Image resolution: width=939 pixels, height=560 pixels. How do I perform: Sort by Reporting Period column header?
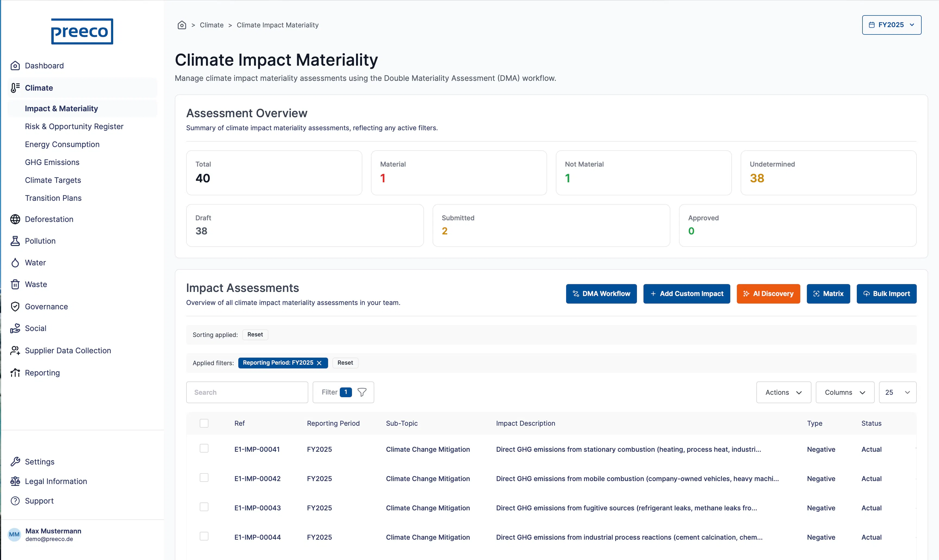[x=333, y=424]
